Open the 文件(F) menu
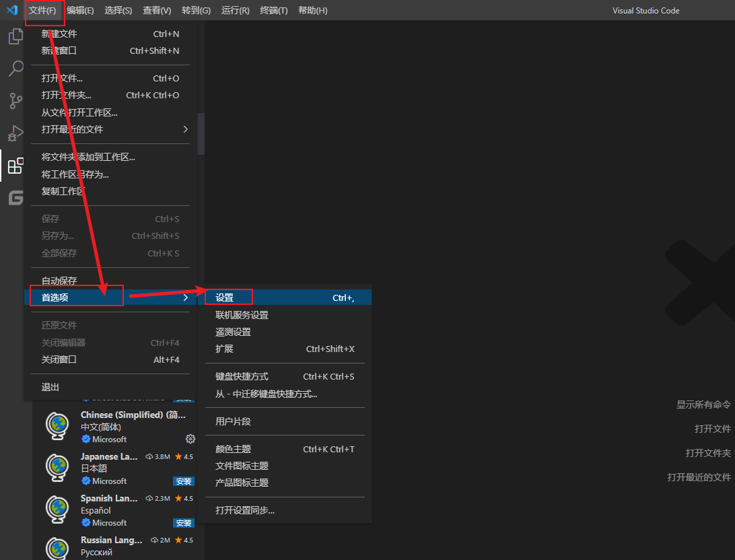This screenshot has height=560, width=735. click(42, 10)
